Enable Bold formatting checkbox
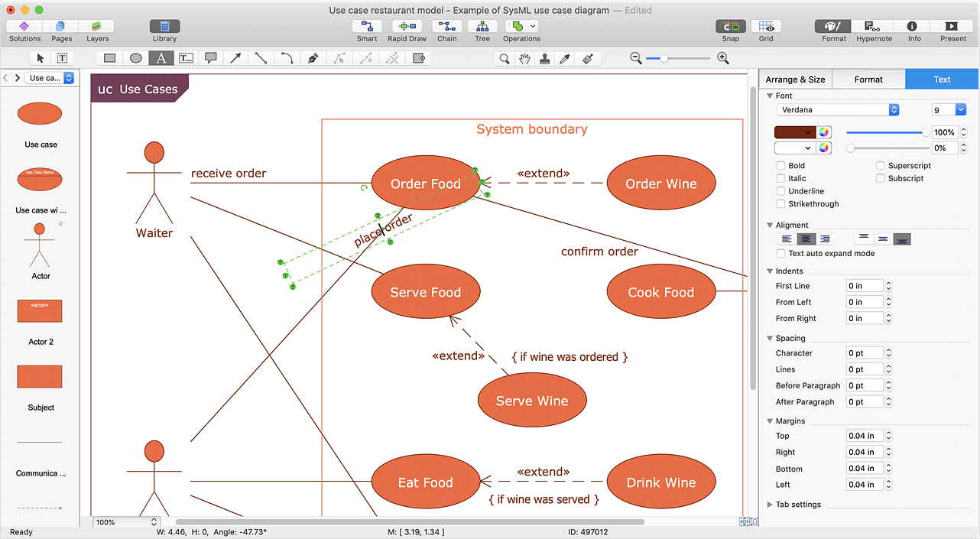Viewport: 980px width, 539px height. click(x=781, y=165)
